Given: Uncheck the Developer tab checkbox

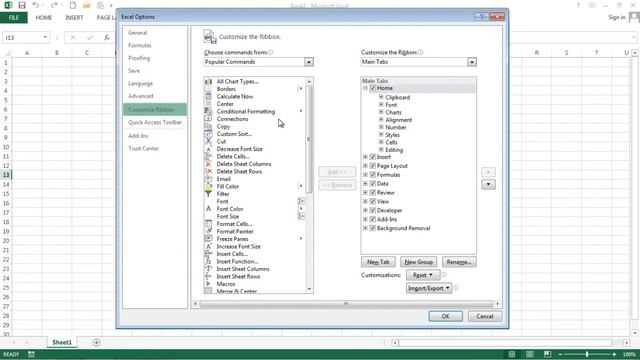Looking at the screenshot, I should click(373, 210).
